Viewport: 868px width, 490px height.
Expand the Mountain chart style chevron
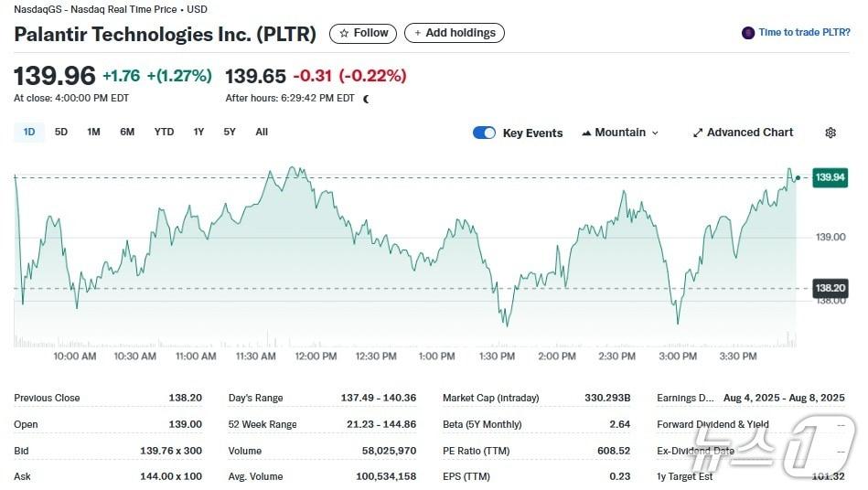[x=655, y=133]
